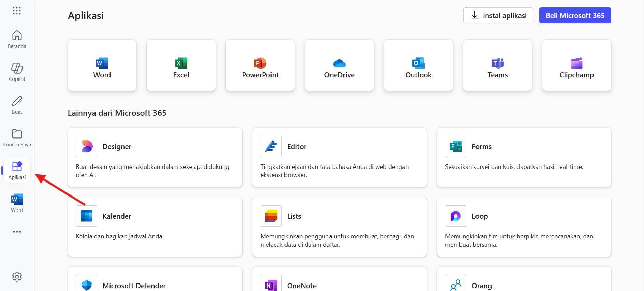644x291 pixels.
Task: Click 'Sesuaikan survei dan kuis' description text
Action: coord(514,167)
